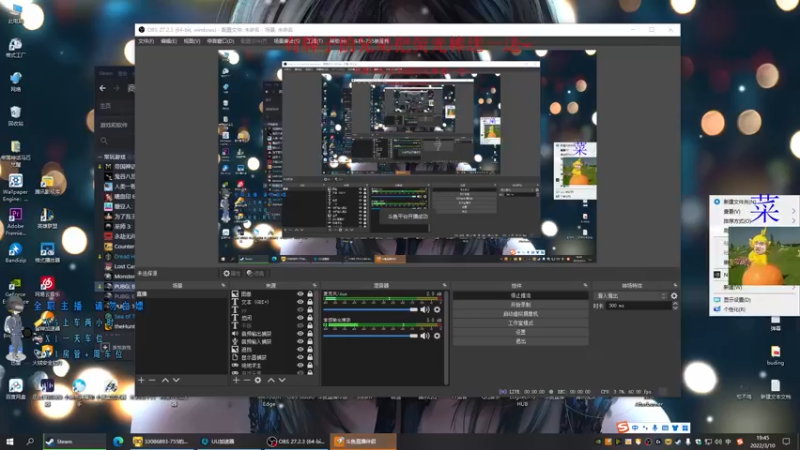800x450 pixels.
Task: Remove the selected source with the minus icon in 来源 panel
Action: pyautogui.click(x=247, y=380)
